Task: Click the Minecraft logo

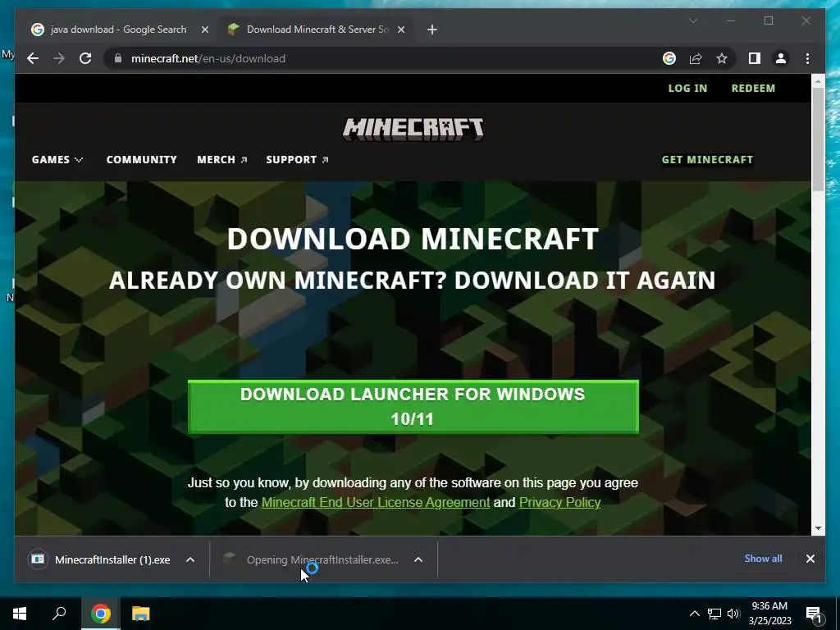Action: pos(413,129)
